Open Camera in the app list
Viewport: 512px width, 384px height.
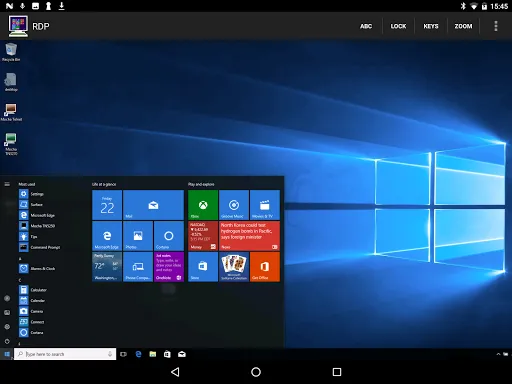point(31,311)
